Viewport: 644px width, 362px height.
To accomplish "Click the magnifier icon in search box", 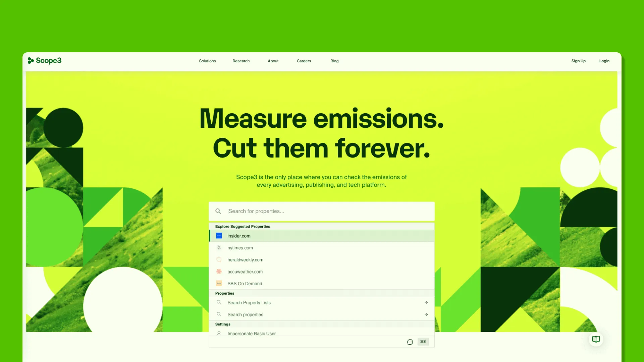I will point(218,211).
